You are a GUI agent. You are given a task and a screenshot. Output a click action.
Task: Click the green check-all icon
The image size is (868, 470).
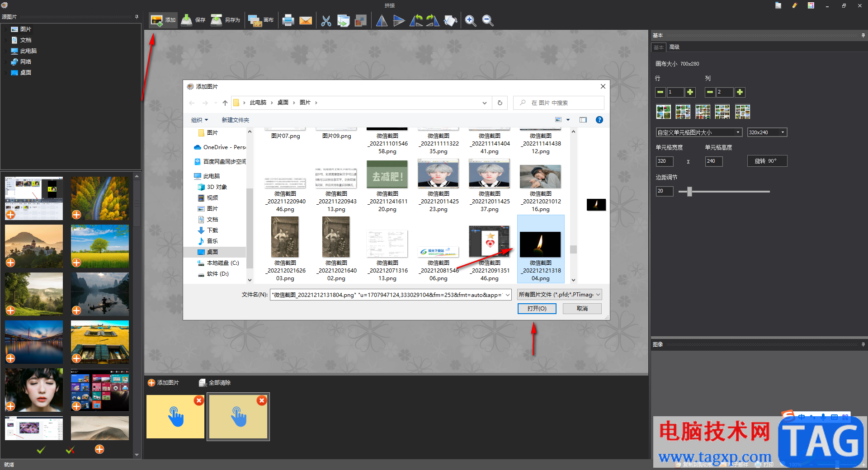click(41, 450)
